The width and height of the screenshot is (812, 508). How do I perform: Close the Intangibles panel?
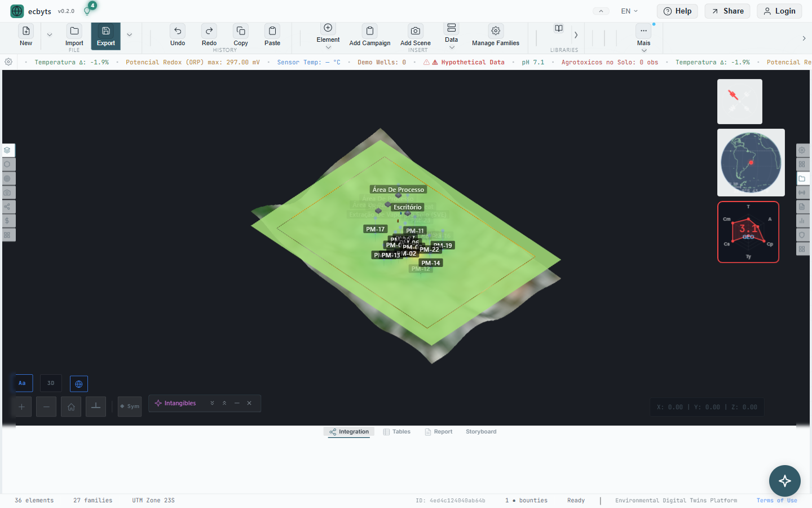[249, 403]
